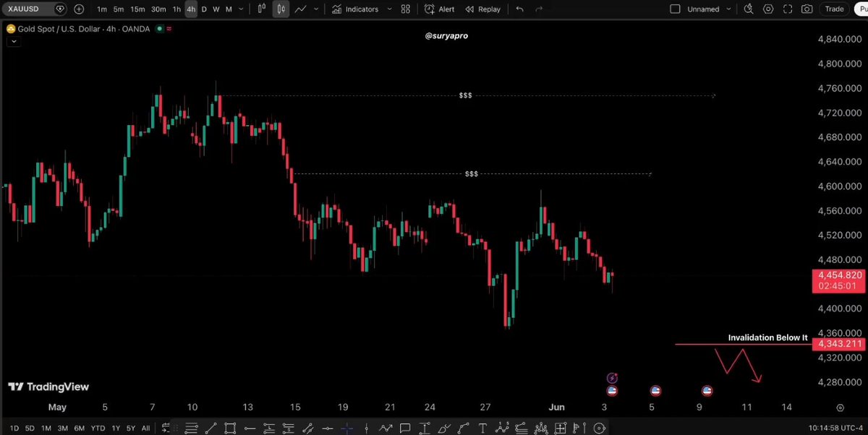The width and height of the screenshot is (868, 435).
Task: Click green market status dot in legend
Action: pos(159,29)
